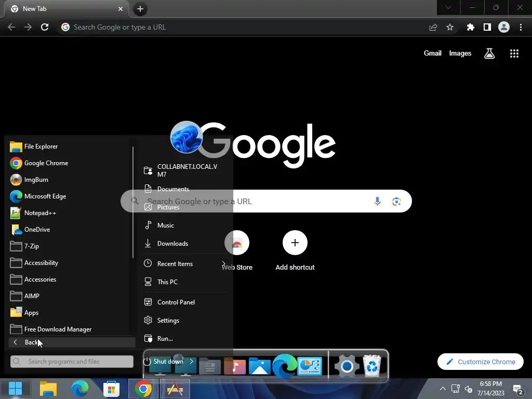
Task: Open the Control Panel icon in the dock
Action: click(310, 366)
